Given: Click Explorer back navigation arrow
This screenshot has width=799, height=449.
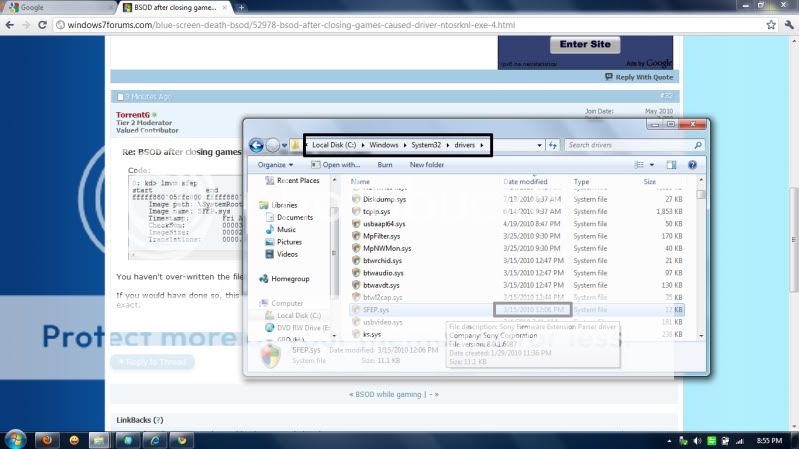Looking at the screenshot, I should pos(256,145).
